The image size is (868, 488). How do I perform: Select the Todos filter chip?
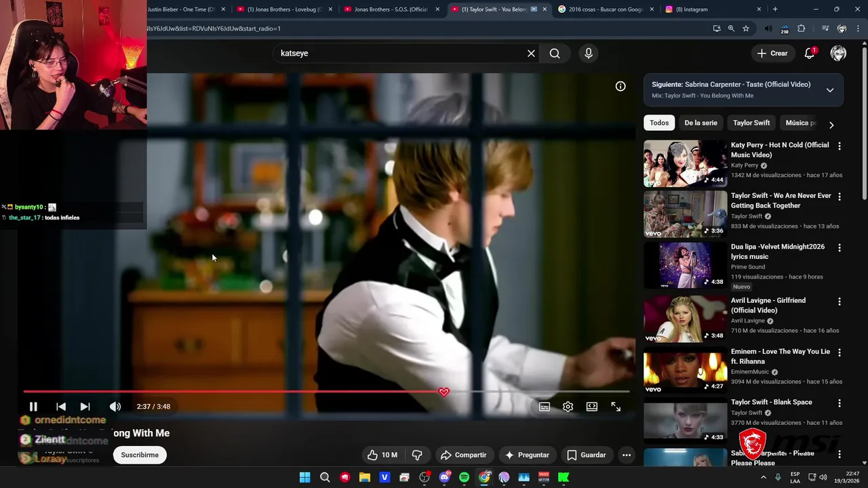[x=659, y=123]
